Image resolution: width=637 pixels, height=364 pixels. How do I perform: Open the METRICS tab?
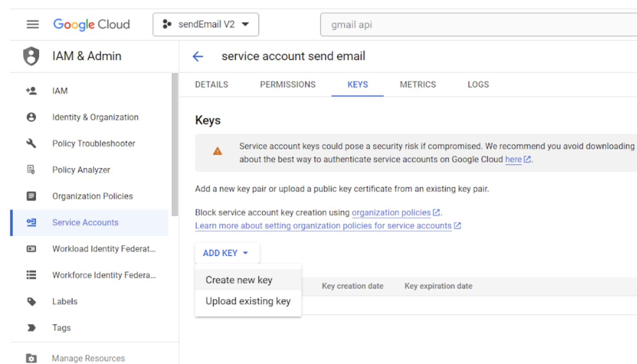pos(418,85)
